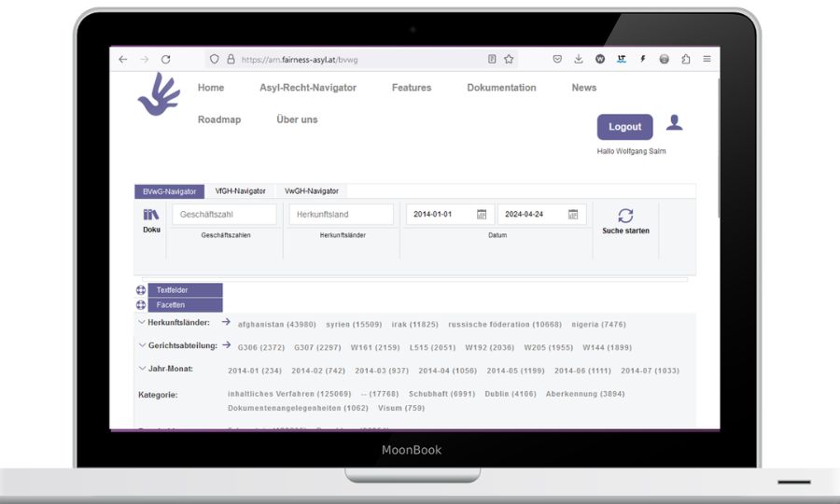Open the Asyl-Recht-Navigator menu item
Image resolution: width=840 pixels, height=504 pixels.
pyautogui.click(x=308, y=88)
